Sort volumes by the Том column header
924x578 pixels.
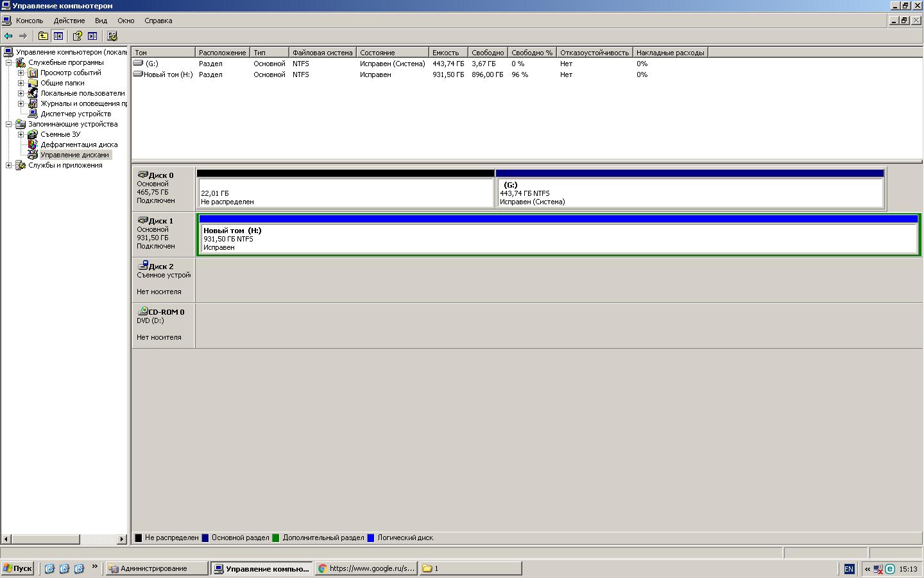163,53
